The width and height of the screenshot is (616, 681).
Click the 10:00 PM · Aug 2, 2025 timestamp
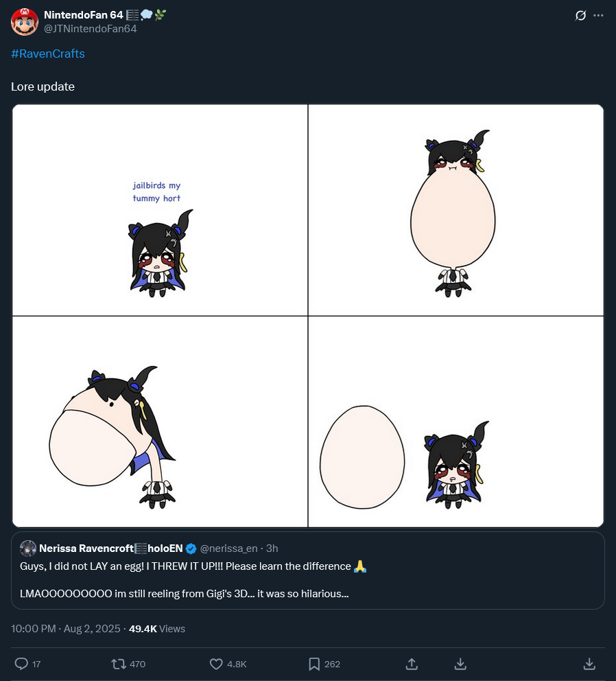(66, 628)
